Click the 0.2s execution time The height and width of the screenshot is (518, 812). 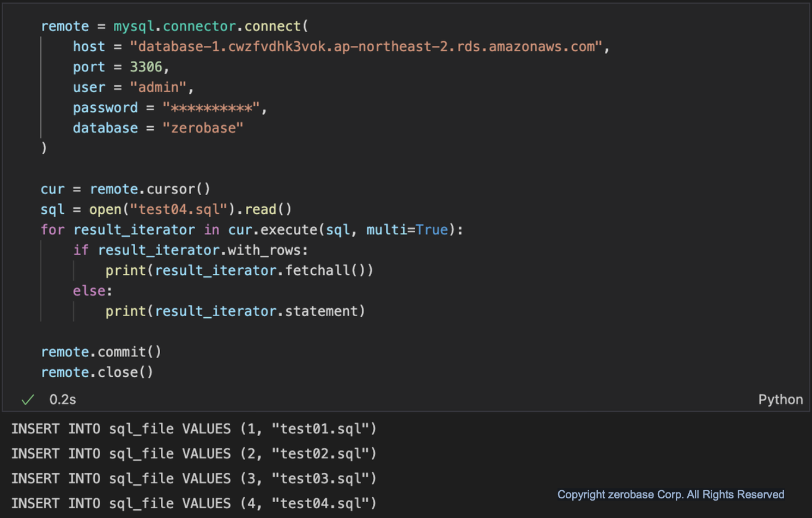click(x=63, y=400)
